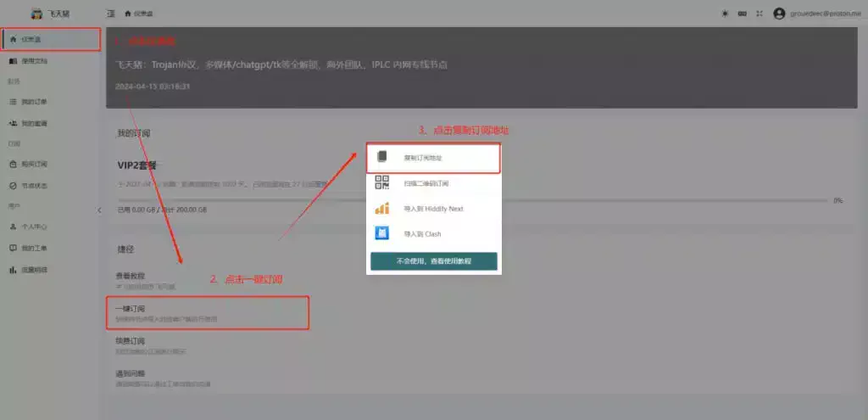Viewport: 868px width, 420px height.
Task: Open 个人中心 in the sidebar
Action: (x=34, y=227)
